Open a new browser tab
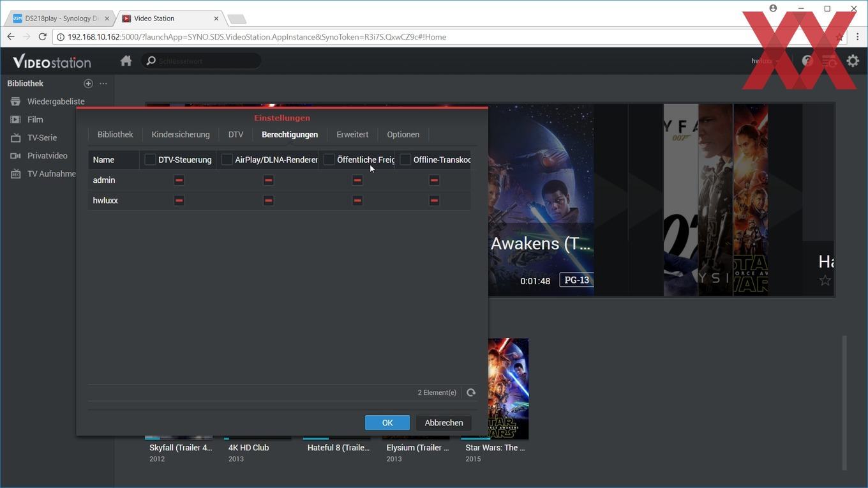868x488 pixels. (237, 19)
